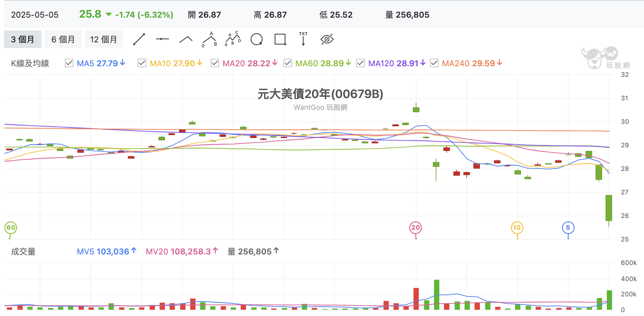Click the pink 20 marker on chart
This screenshot has width=644, height=316.
[416, 228]
